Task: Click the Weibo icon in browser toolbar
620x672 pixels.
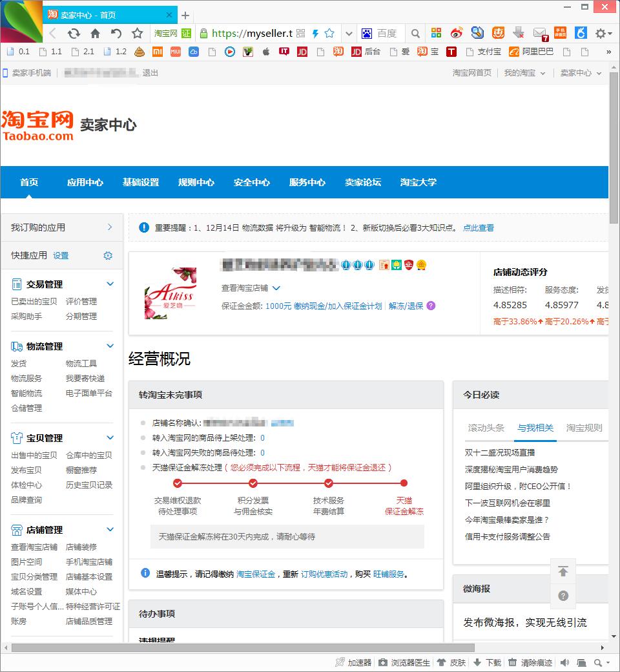Action: [457, 32]
